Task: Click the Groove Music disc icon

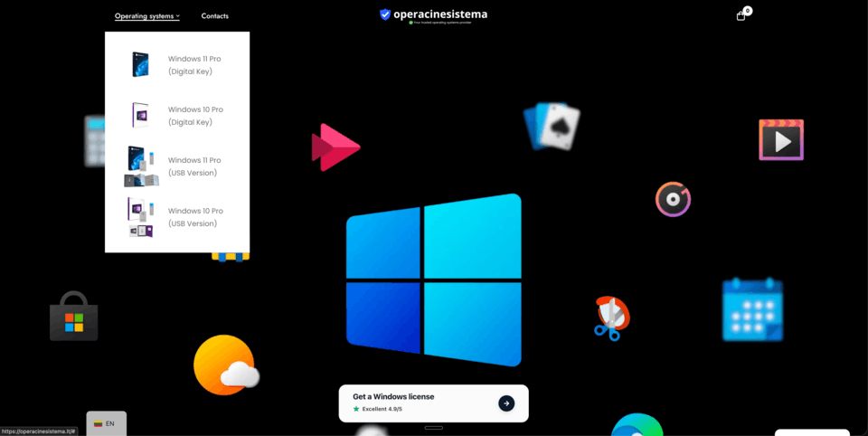Action: pos(673,199)
